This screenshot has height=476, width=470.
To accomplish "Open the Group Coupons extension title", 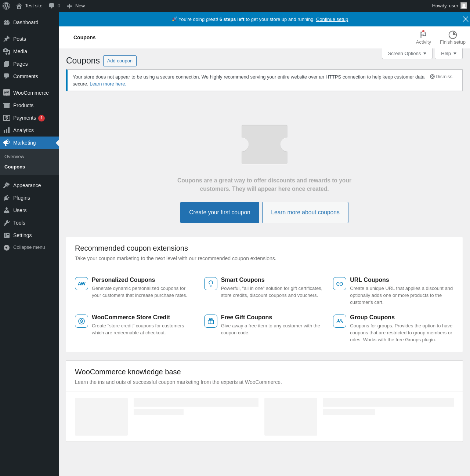I will pos(372,317).
